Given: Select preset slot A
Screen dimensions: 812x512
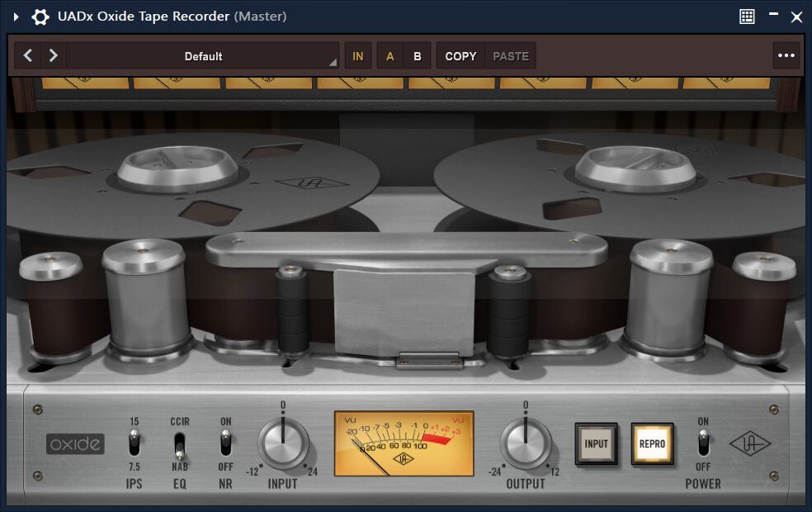Looking at the screenshot, I should (x=390, y=56).
